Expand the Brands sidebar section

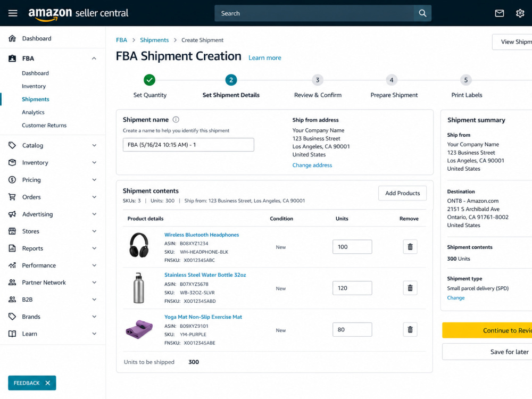94,317
